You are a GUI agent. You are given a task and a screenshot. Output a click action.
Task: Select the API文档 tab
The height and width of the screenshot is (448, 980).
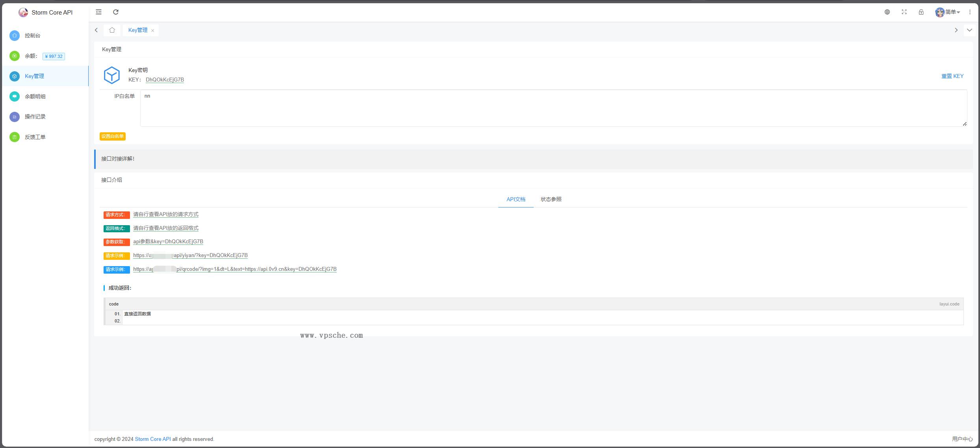point(516,199)
